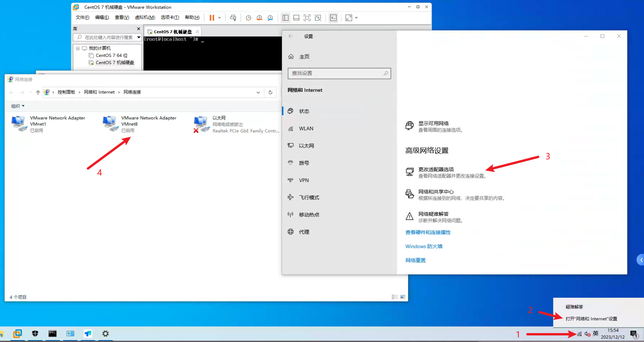The image size is (644, 342).
Task: Close the VMware library (库) panel
Action: pos(139,29)
